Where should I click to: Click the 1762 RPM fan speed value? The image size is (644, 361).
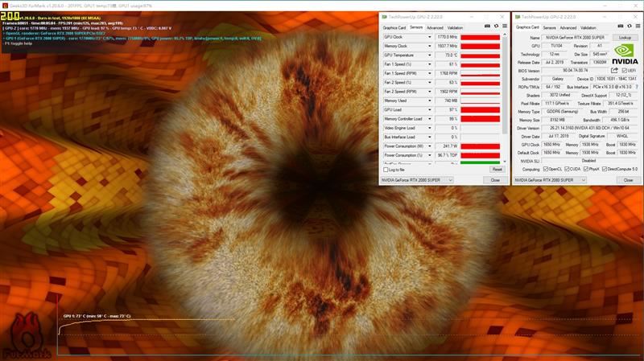tap(447, 73)
